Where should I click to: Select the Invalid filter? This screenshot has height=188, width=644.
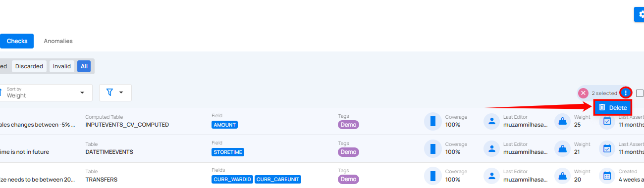point(62,66)
